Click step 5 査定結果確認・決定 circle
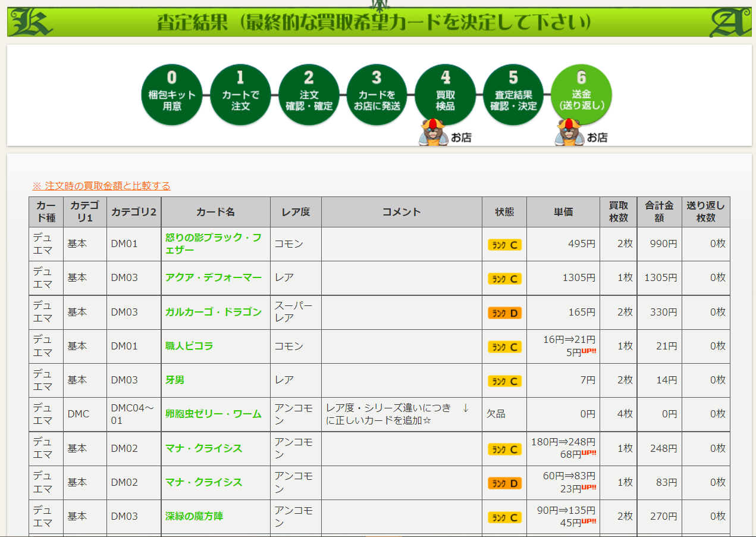The height and width of the screenshot is (537, 756). click(x=513, y=95)
